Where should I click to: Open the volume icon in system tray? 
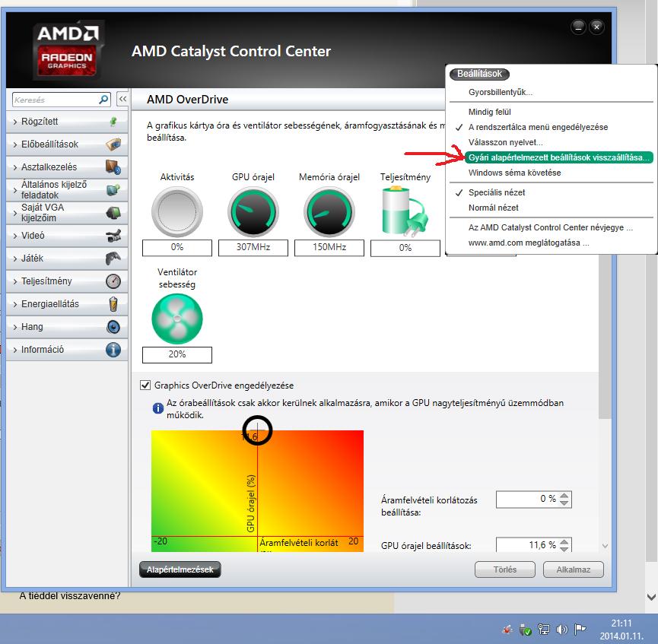tap(561, 630)
